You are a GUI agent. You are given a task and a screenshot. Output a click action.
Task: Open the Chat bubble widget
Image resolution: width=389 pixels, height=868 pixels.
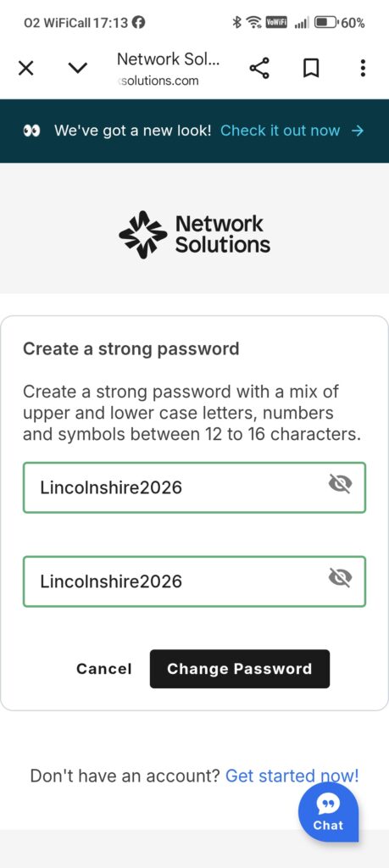click(x=329, y=811)
